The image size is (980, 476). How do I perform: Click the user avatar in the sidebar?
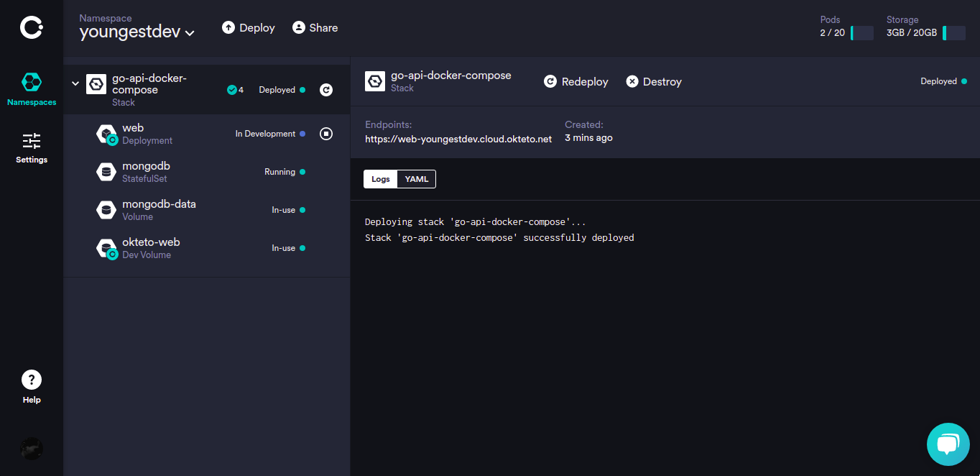pos(32,449)
